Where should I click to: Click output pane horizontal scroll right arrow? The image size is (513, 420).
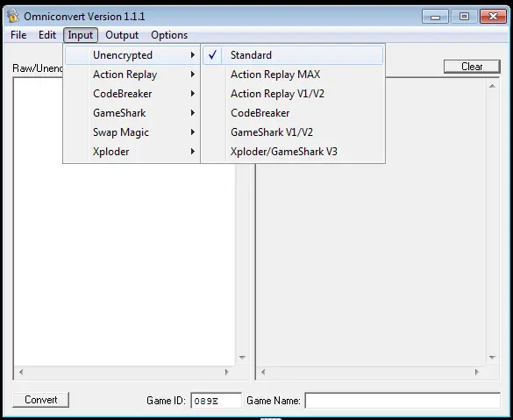(x=477, y=372)
